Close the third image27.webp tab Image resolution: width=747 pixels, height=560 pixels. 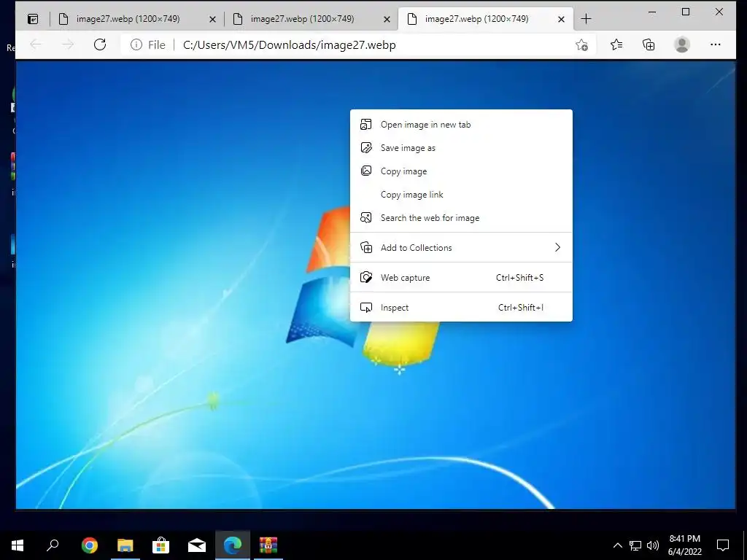[561, 20]
